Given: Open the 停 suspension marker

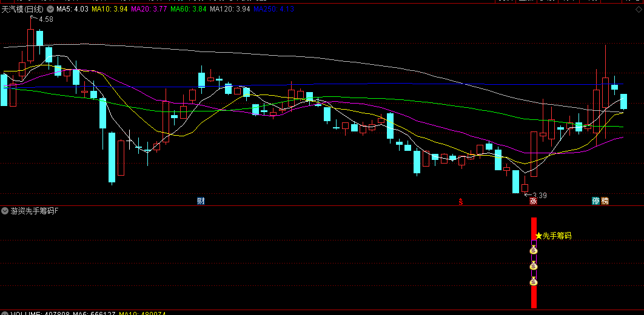Looking at the screenshot, I should [595, 201].
